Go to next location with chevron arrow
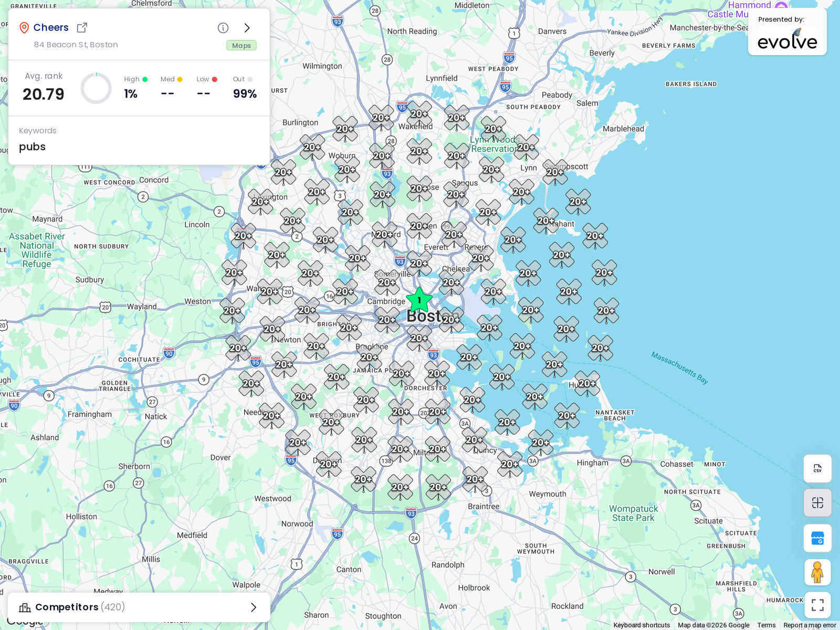Viewport: 840px width, 630px height. click(x=247, y=28)
